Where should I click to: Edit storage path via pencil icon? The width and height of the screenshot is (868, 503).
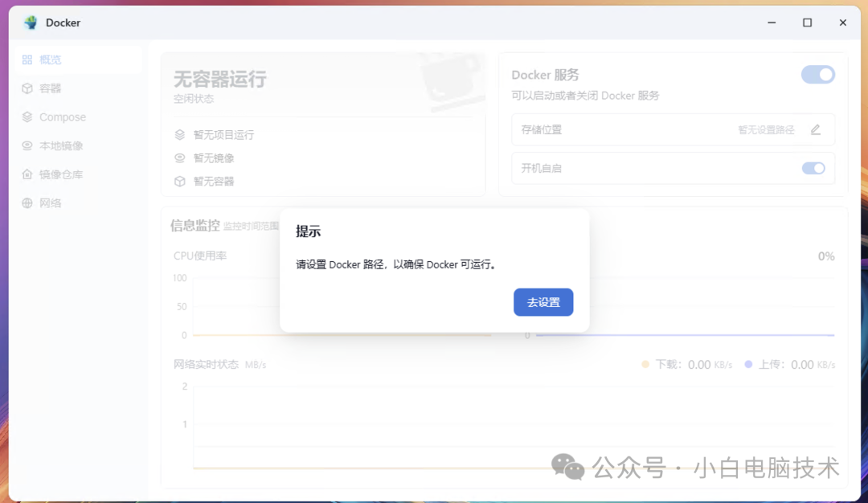point(816,129)
